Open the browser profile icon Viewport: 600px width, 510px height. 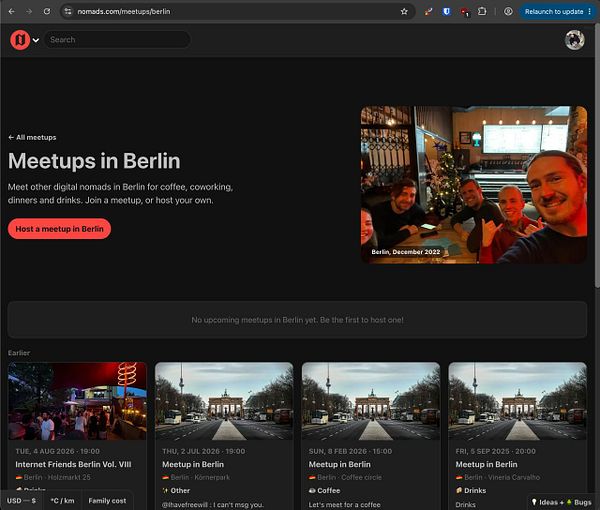pos(508,11)
